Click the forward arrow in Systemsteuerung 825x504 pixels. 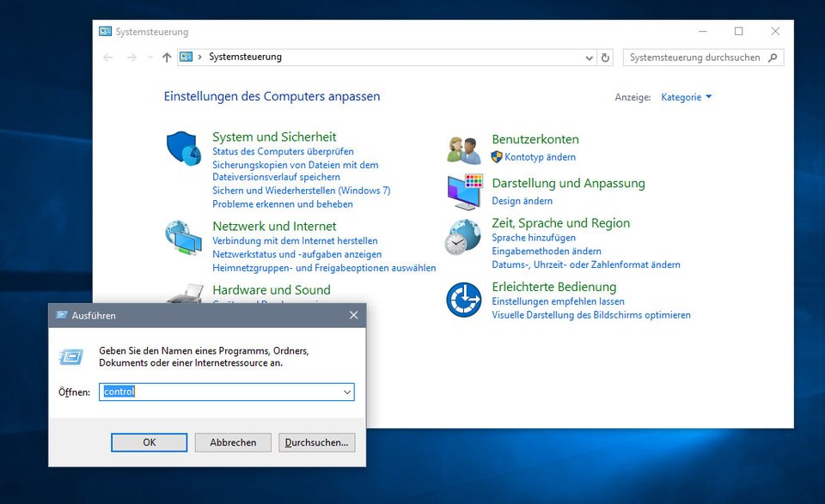click(x=131, y=58)
